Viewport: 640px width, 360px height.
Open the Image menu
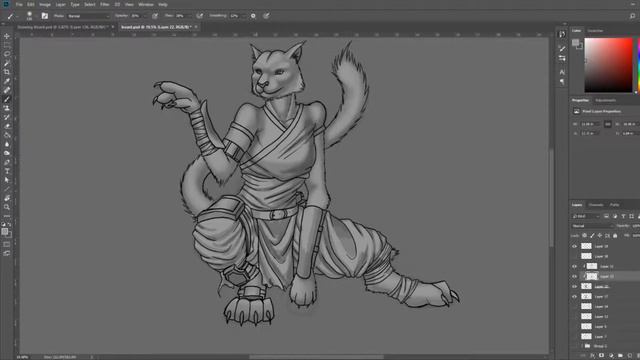click(x=45, y=4)
